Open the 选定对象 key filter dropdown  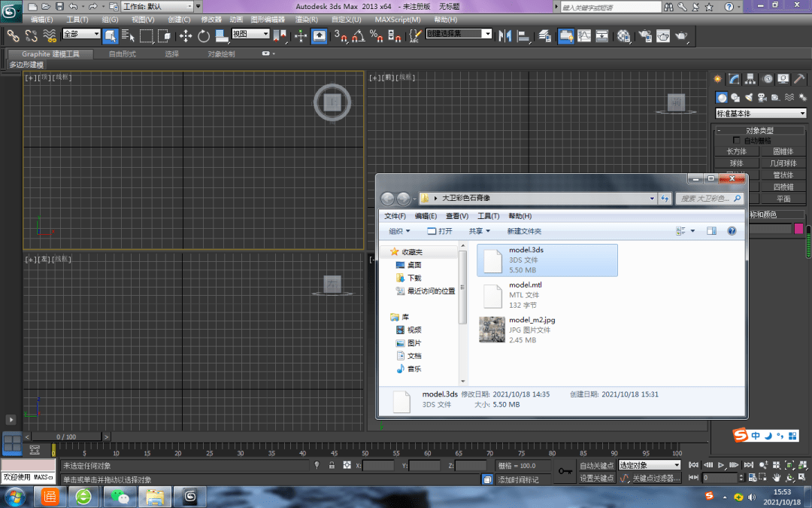[650, 465]
